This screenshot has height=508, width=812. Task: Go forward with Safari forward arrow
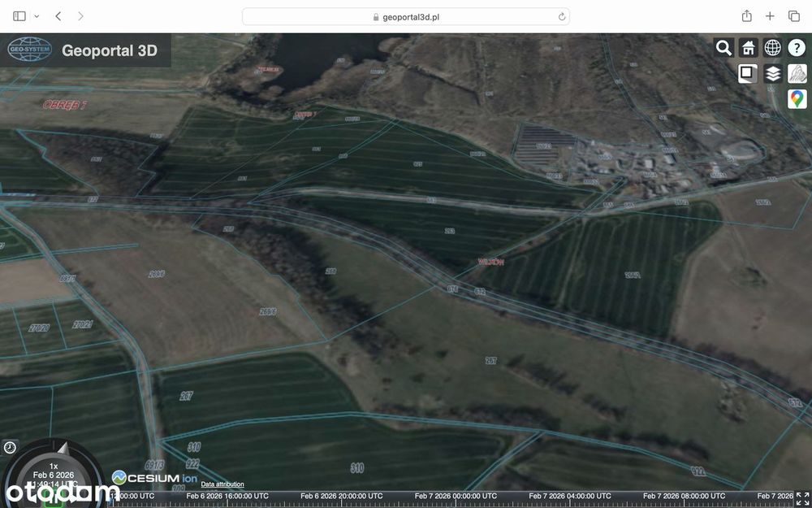point(80,16)
